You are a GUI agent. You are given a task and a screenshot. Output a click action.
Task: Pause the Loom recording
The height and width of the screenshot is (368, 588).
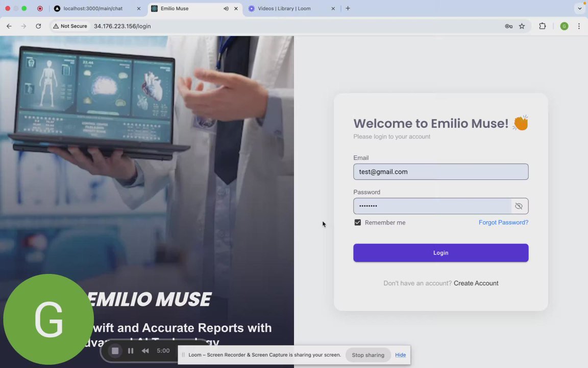coord(131,351)
